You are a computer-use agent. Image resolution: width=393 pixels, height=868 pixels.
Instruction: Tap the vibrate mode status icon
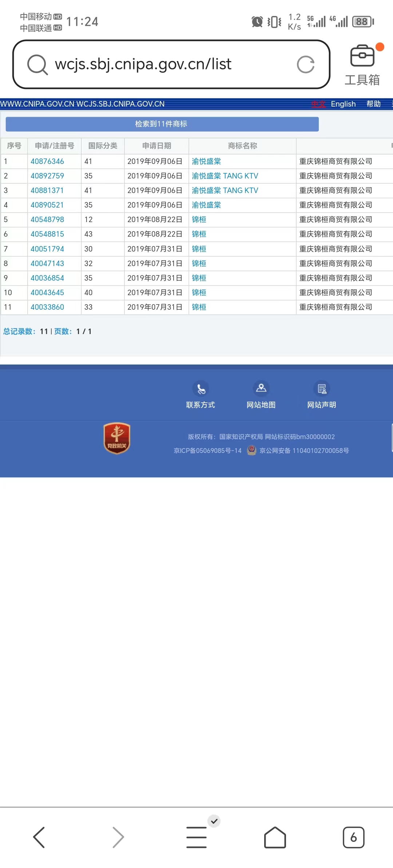coord(274,22)
